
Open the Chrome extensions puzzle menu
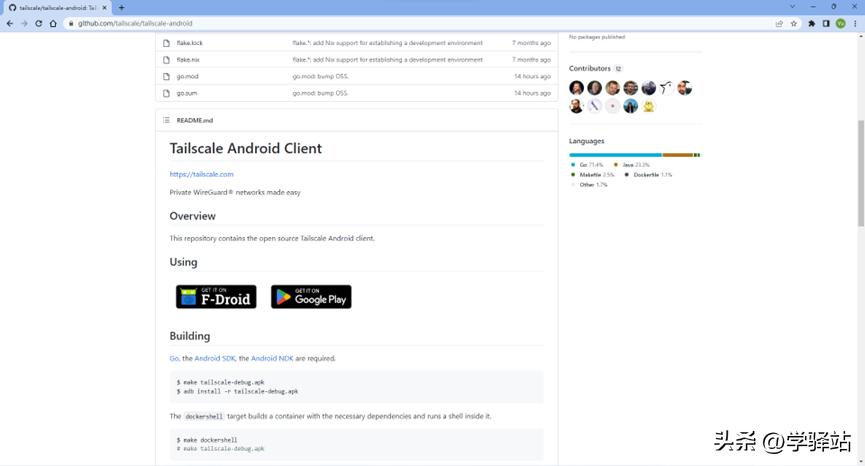pos(811,24)
